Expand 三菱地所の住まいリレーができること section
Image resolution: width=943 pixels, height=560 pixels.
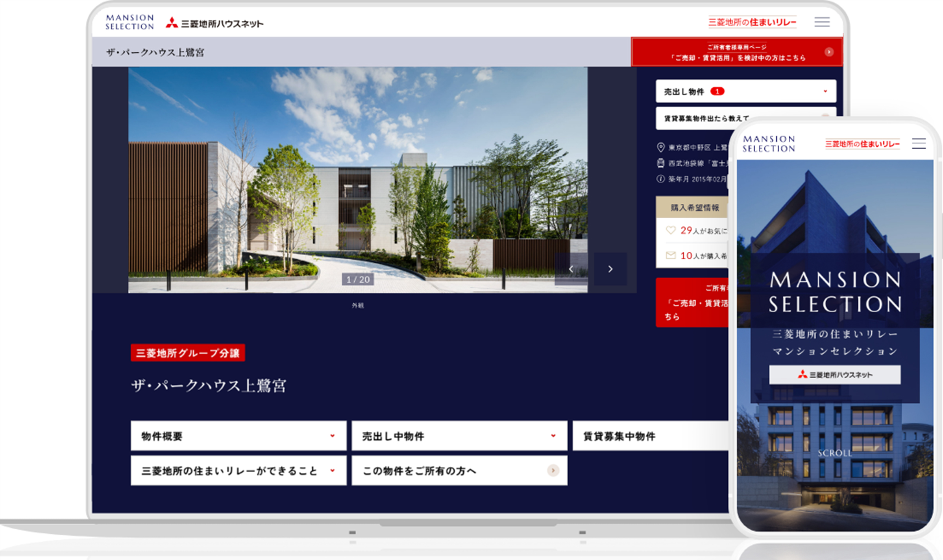tap(239, 470)
